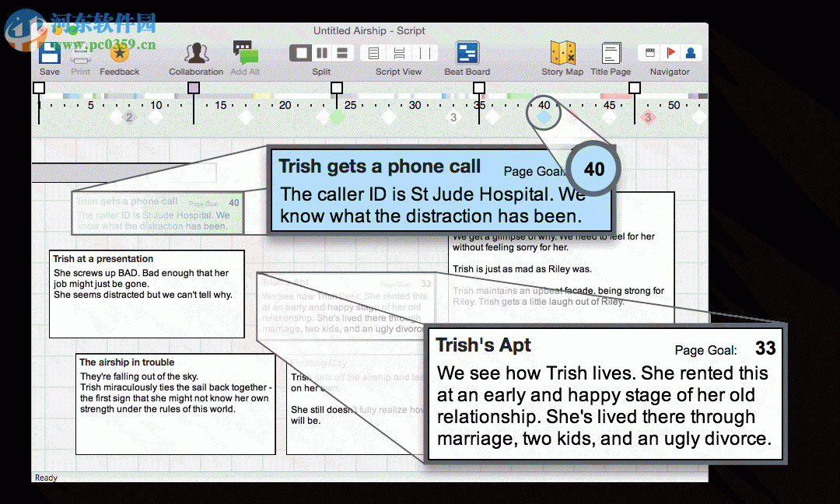The image size is (840, 504).
Task: Click the Save icon in the toolbar
Action: [50, 54]
